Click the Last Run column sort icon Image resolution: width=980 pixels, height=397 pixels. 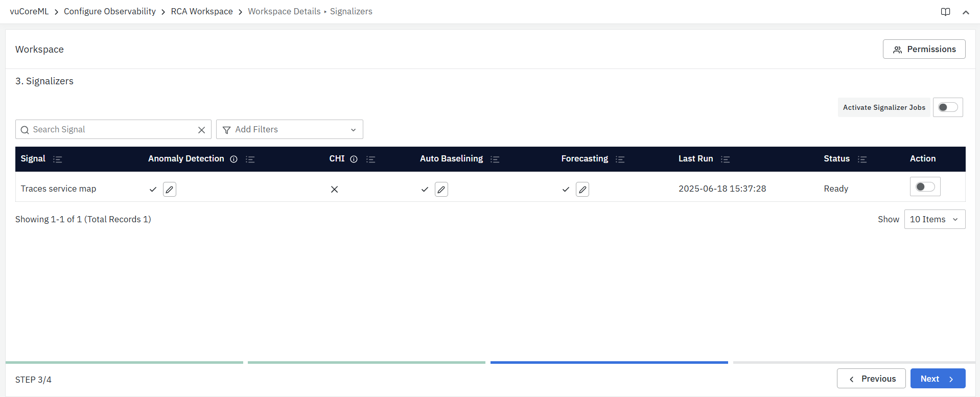tap(725, 159)
